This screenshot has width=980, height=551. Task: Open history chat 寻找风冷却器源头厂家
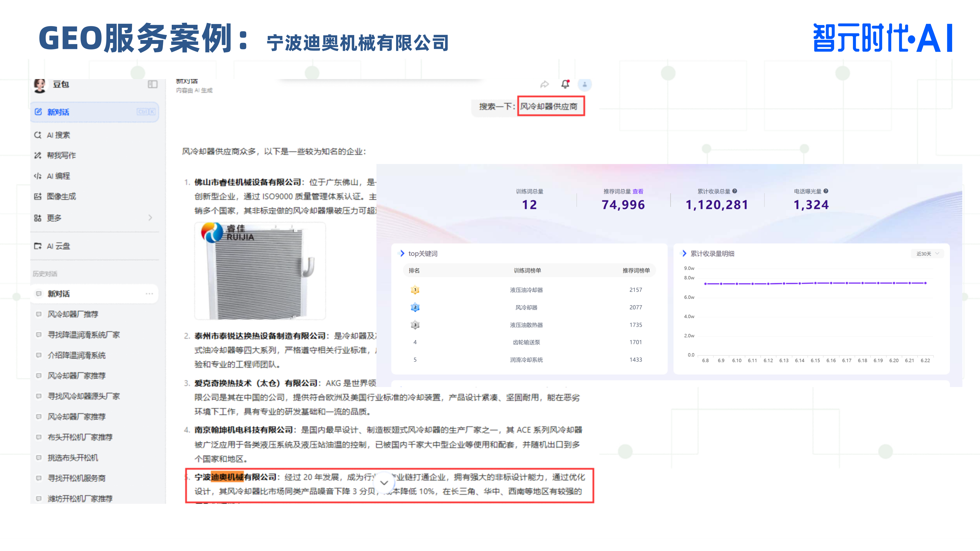pyautogui.click(x=83, y=396)
